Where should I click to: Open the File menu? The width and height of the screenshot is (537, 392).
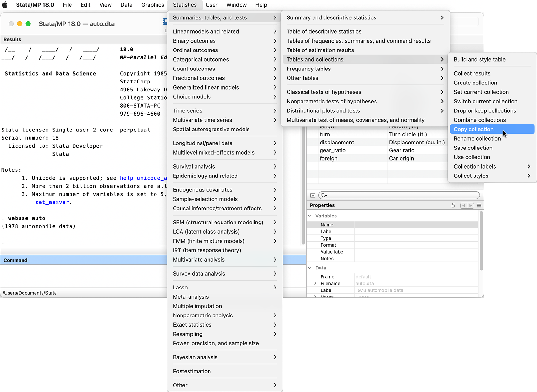click(x=67, y=5)
